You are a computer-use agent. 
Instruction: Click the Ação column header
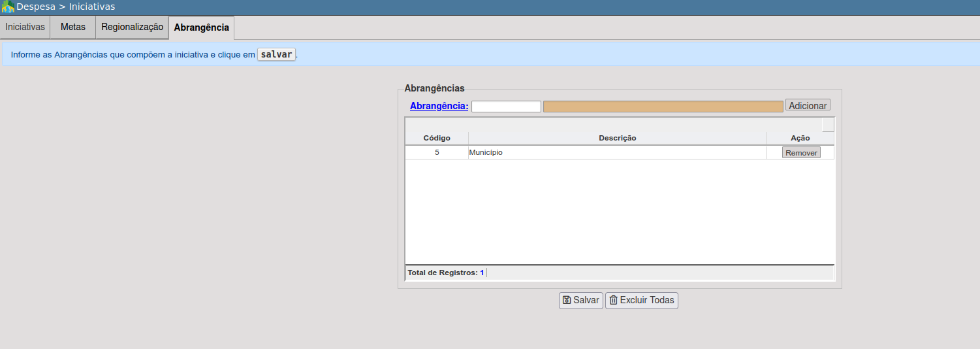pyautogui.click(x=800, y=138)
